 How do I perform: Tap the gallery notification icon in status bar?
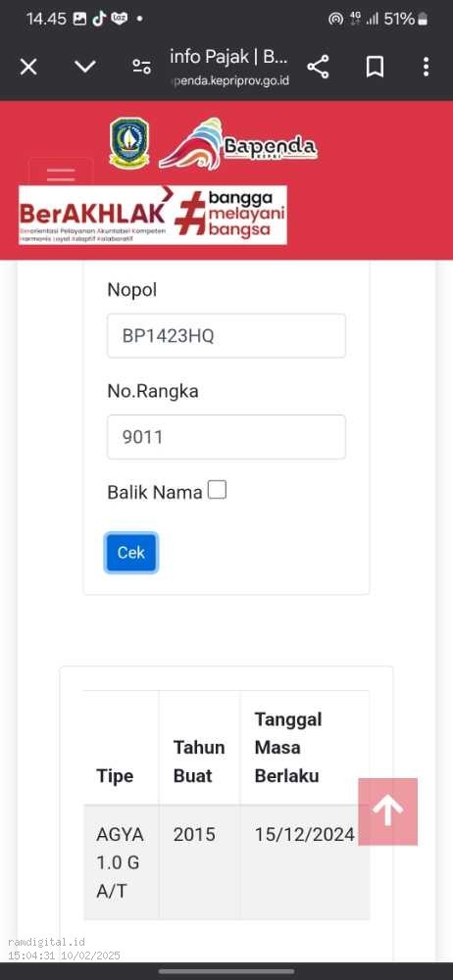pyautogui.click(x=79, y=19)
